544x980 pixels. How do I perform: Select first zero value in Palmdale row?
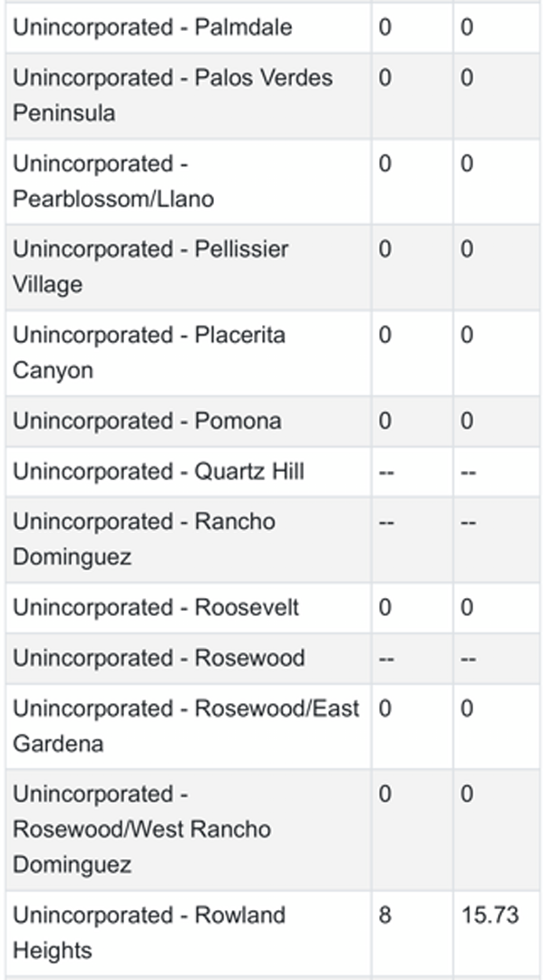tap(385, 27)
